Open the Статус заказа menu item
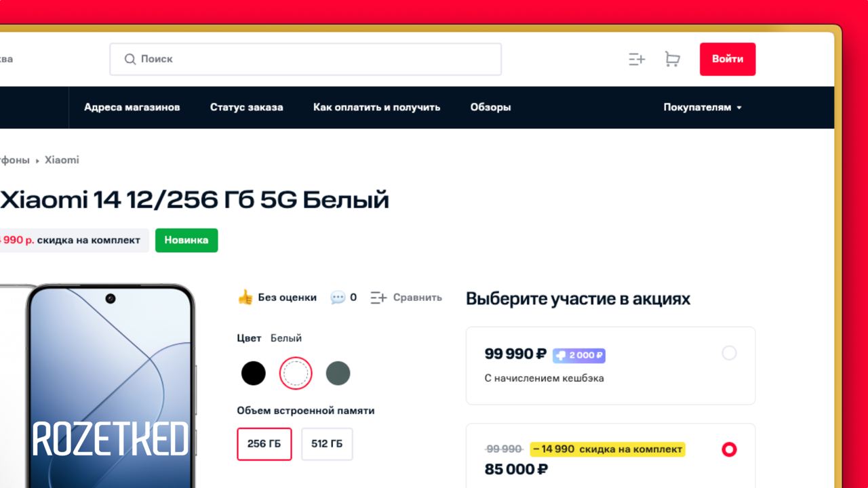 pos(247,107)
